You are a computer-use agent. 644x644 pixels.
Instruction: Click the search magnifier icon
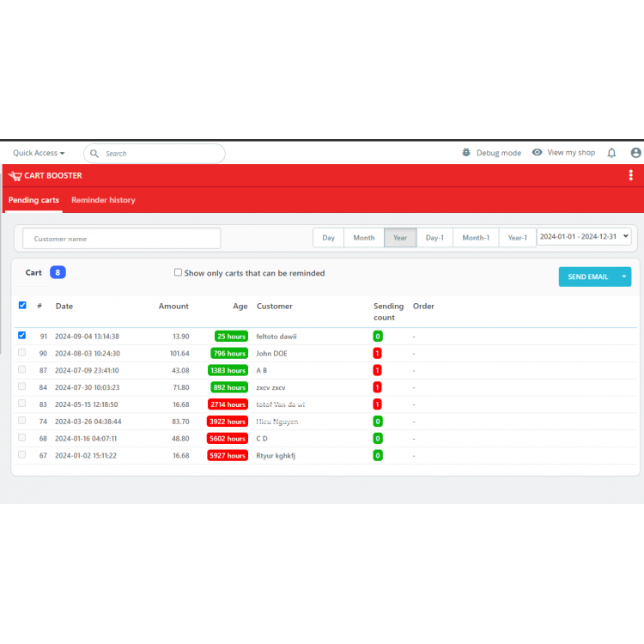pos(94,154)
